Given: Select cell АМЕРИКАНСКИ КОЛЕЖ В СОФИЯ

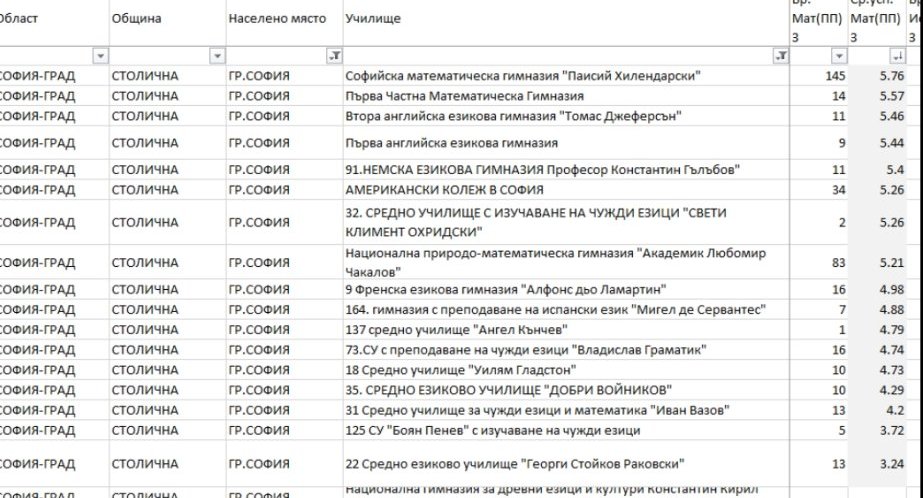Looking at the screenshot, I should [566, 190].
